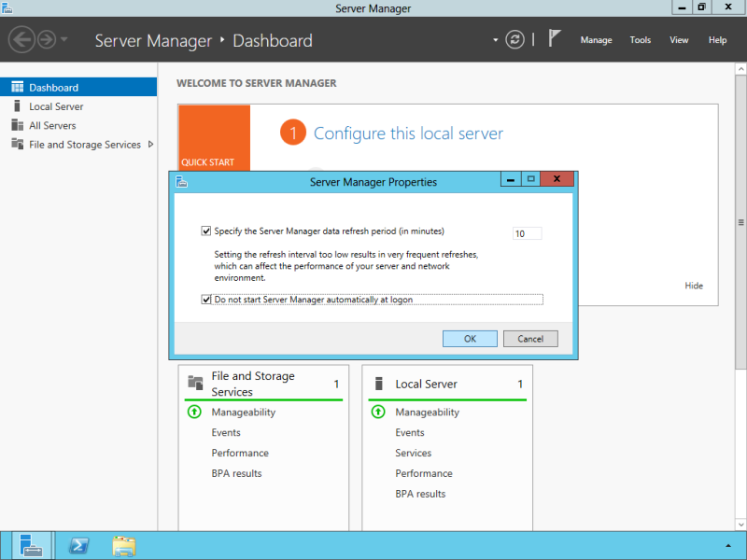Click the Refresh dashboard icon

pos(514,39)
